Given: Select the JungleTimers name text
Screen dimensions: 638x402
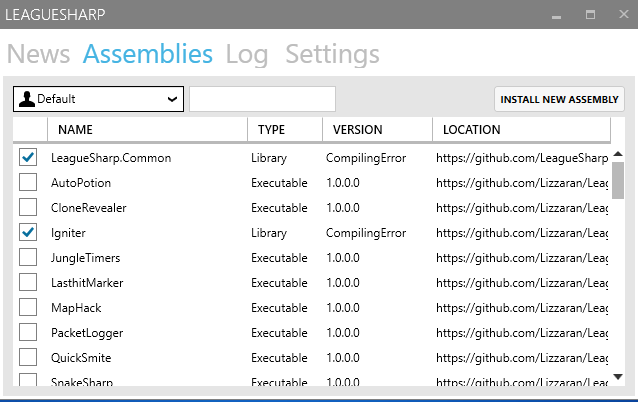Looking at the screenshot, I should (x=85, y=258).
